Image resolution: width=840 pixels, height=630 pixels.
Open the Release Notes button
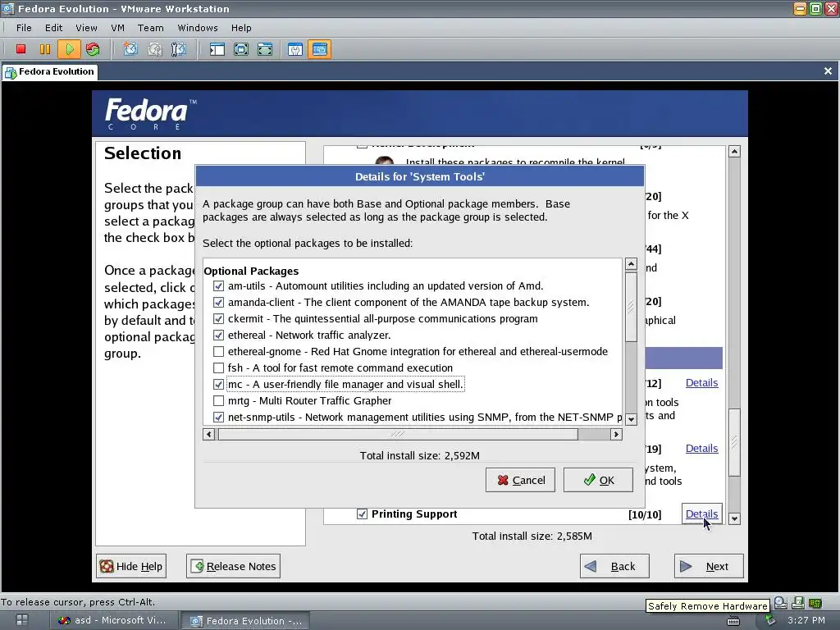click(x=234, y=566)
